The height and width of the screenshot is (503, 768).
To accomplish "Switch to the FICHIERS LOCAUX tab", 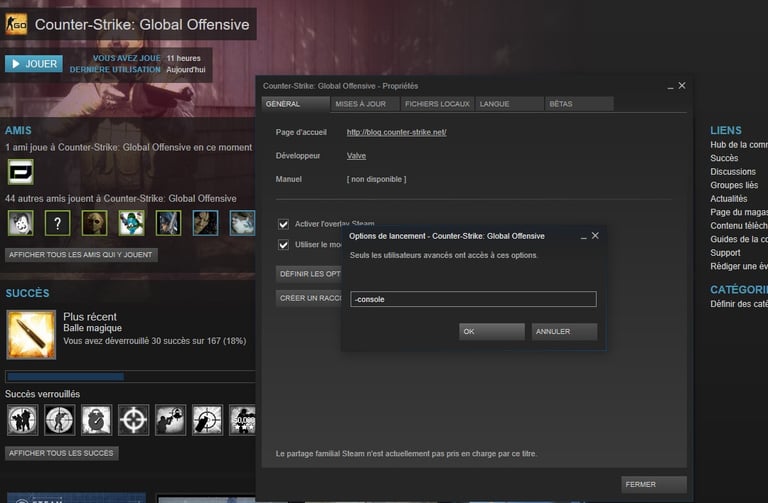I will pos(437,104).
